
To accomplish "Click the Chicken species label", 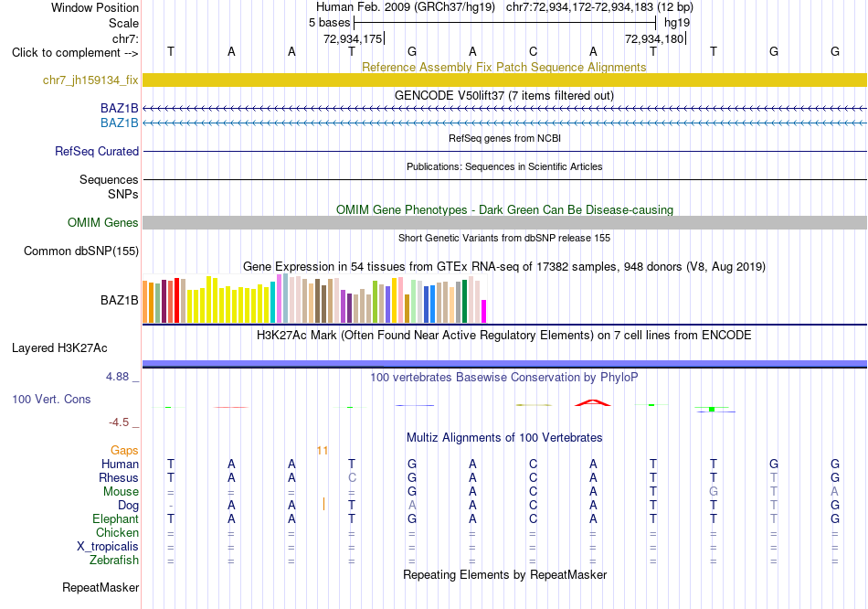I will pyautogui.click(x=117, y=532).
